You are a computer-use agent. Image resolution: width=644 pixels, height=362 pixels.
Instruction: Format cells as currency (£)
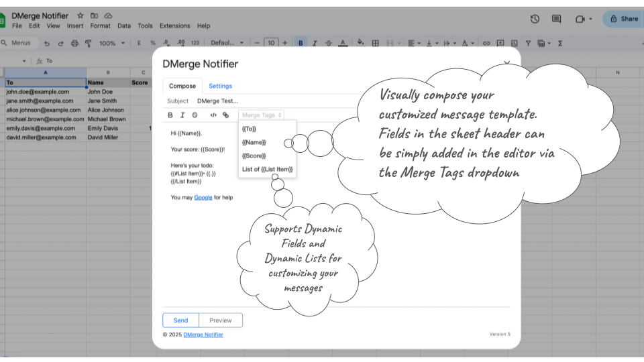pos(139,43)
